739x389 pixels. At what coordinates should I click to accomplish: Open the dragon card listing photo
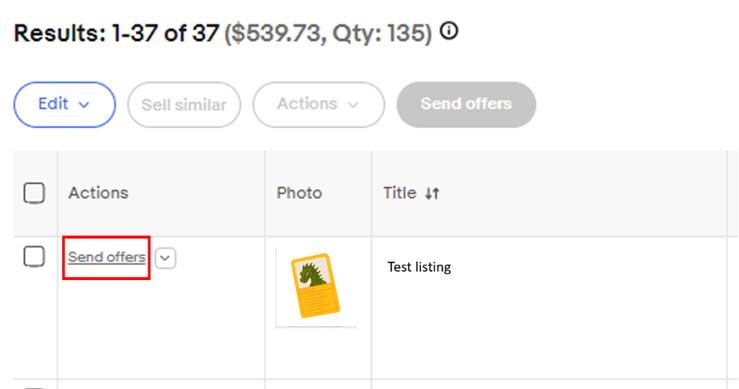click(x=316, y=286)
